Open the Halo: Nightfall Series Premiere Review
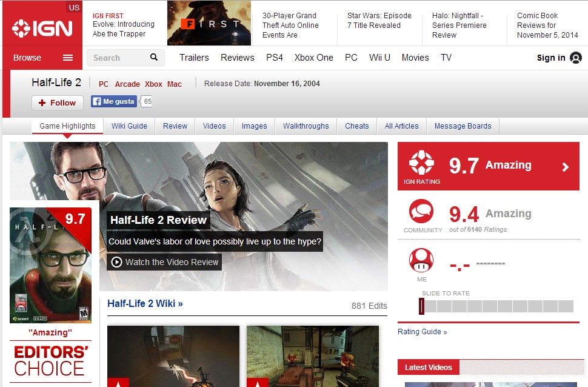 (459, 25)
